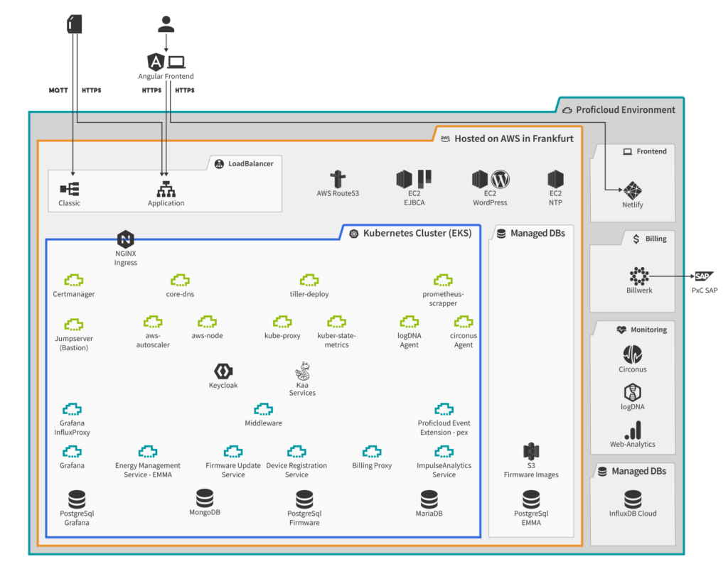Open the Circonus monitoring icon
Viewport: 728px width, 564px height.
pyautogui.click(x=632, y=355)
